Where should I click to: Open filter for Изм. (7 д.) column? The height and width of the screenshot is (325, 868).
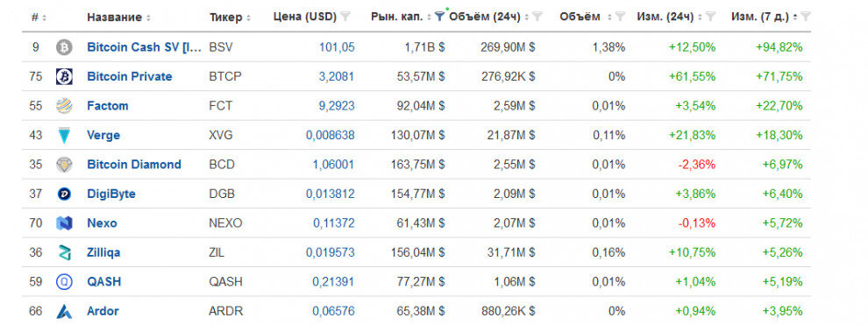[806, 18]
